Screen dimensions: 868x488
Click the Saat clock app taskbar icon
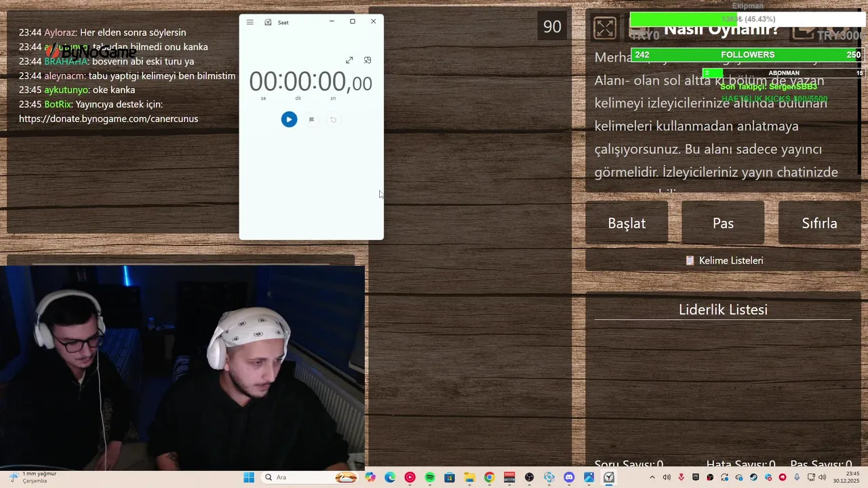coord(609,478)
